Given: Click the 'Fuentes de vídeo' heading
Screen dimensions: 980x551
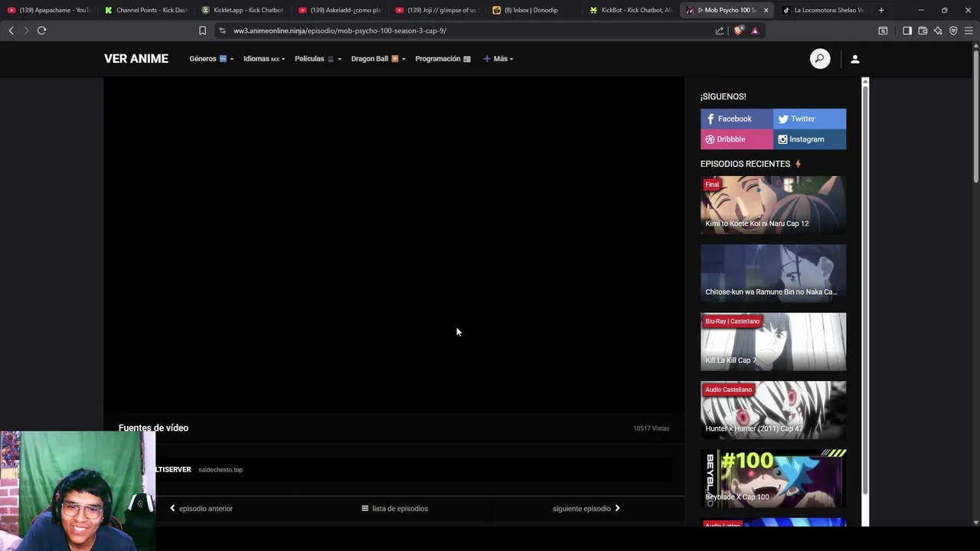Looking at the screenshot, I should [153, 428].
